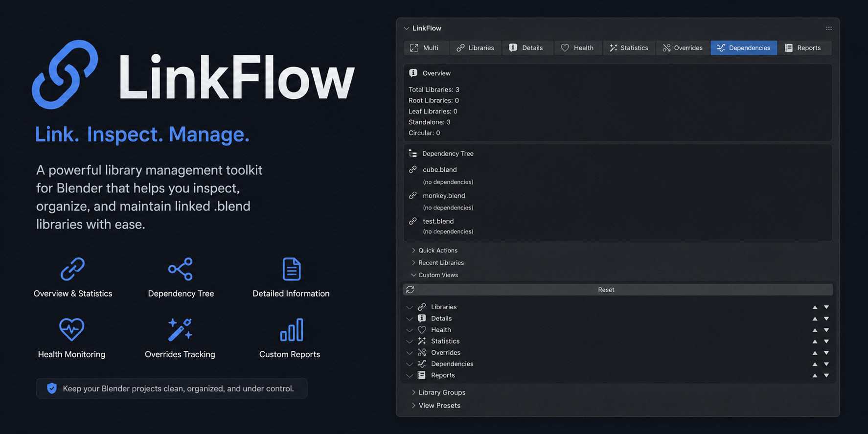Screen dimensions: 868x434
Task: Open the Details tab
Action: point(527,48)
